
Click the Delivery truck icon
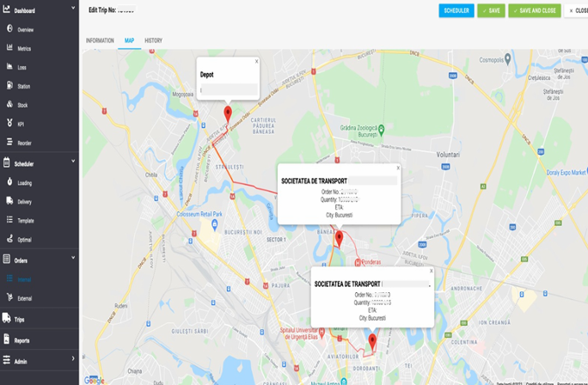coord(9,200)
